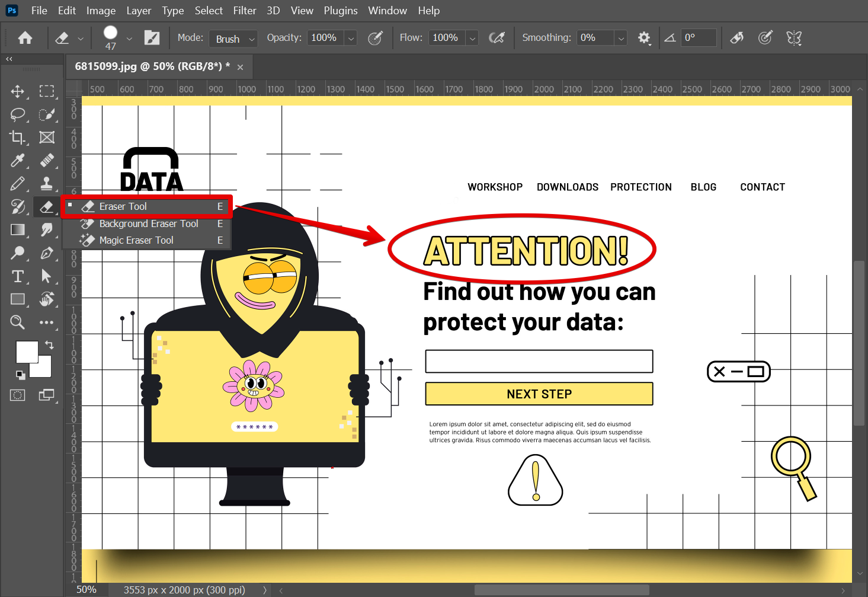Viewport: 868px width, 597px height.
Task: Select the Pen tool
Action: [46, 253]
